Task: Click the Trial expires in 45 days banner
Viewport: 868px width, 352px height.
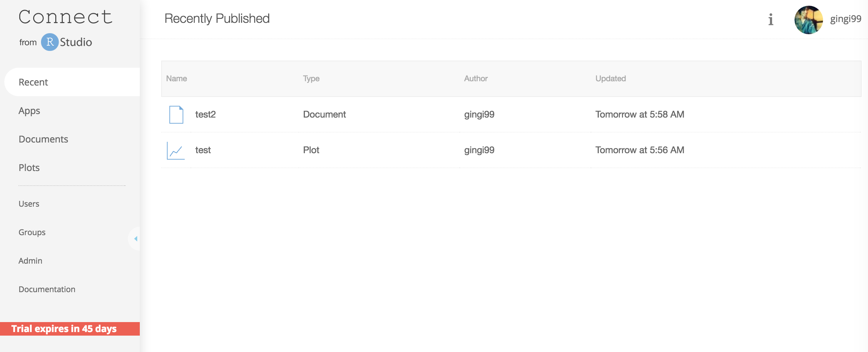Action: pos(65,328)
